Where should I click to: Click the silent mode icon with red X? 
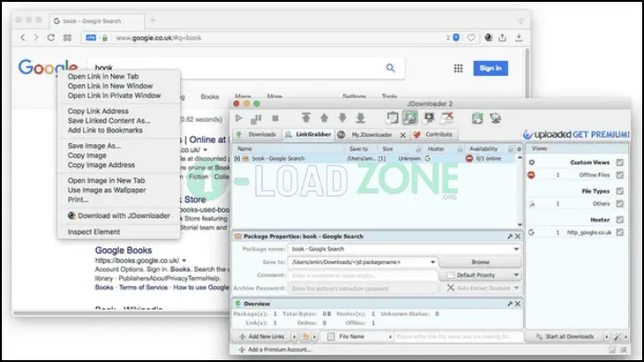pos(447,118)
